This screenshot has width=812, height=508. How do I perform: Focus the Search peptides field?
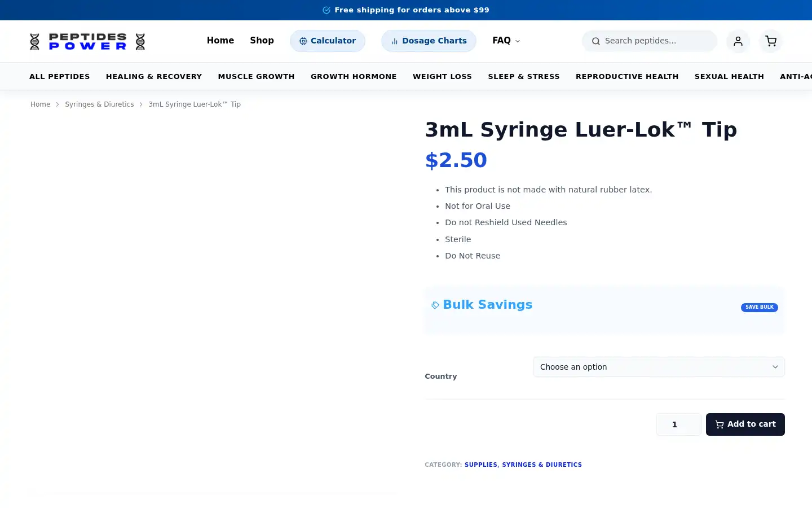[x=650, y=41]
